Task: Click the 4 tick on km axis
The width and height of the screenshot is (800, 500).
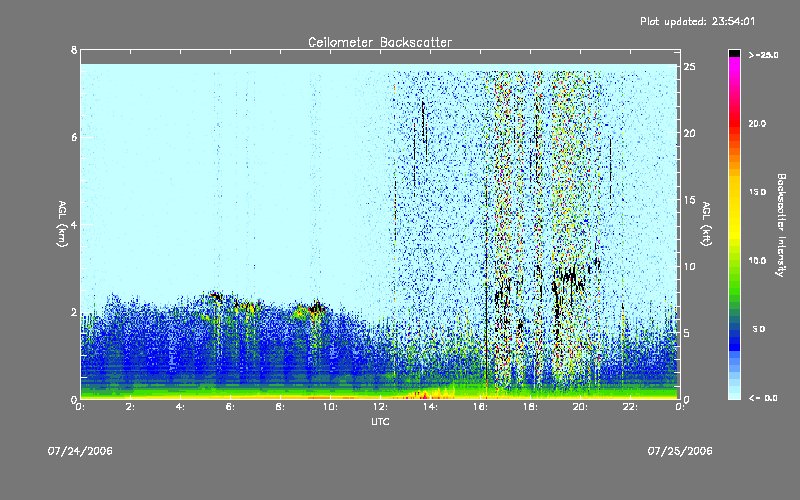Action: (x=74, y=224)
